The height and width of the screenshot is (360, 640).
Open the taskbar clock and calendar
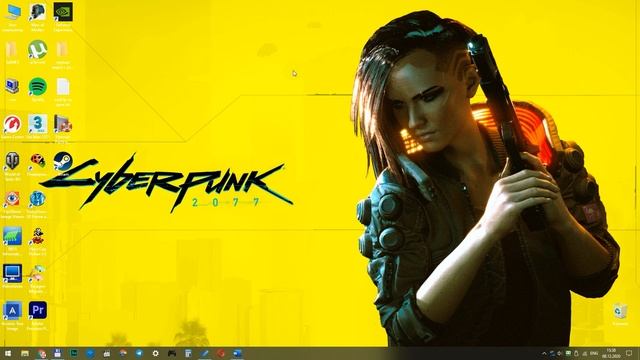(x=611, y=353)
